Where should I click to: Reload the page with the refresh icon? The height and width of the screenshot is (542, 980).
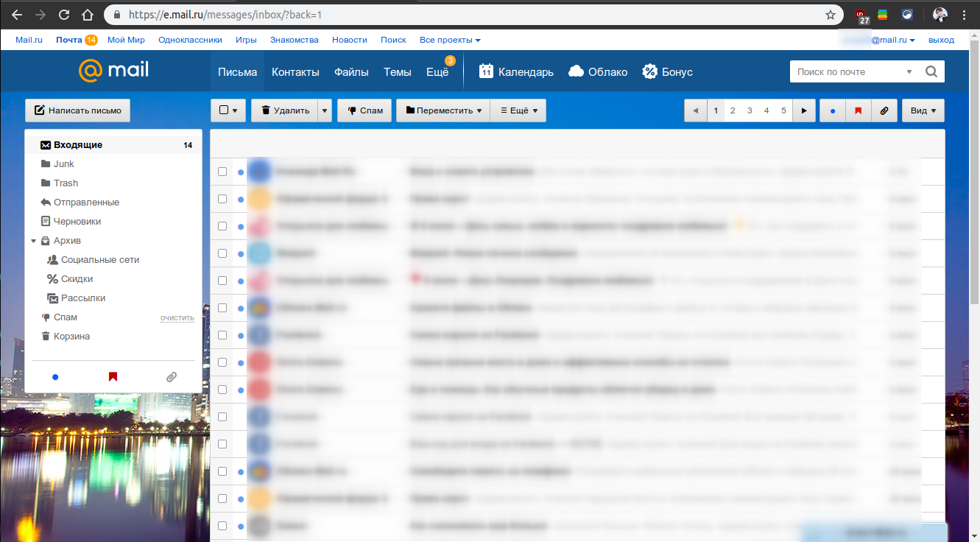(x=63, y=15)
